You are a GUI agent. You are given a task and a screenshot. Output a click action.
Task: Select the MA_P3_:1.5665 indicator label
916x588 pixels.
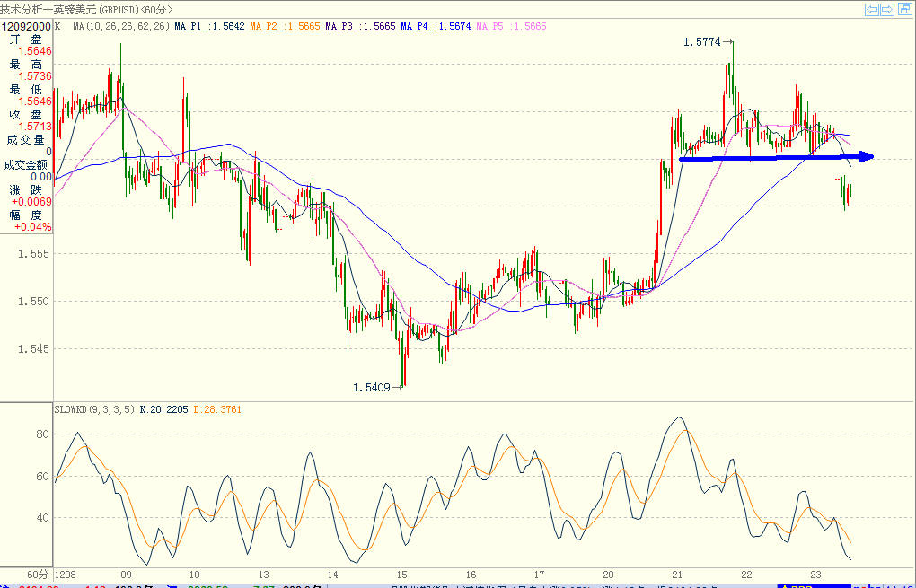[360, 26]
